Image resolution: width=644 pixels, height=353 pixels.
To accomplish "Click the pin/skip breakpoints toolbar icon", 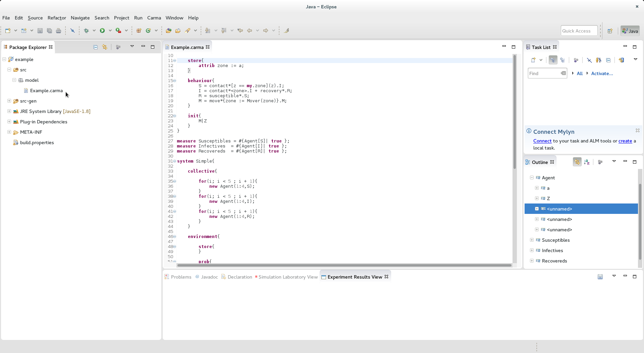I will [x=72, y=31].
